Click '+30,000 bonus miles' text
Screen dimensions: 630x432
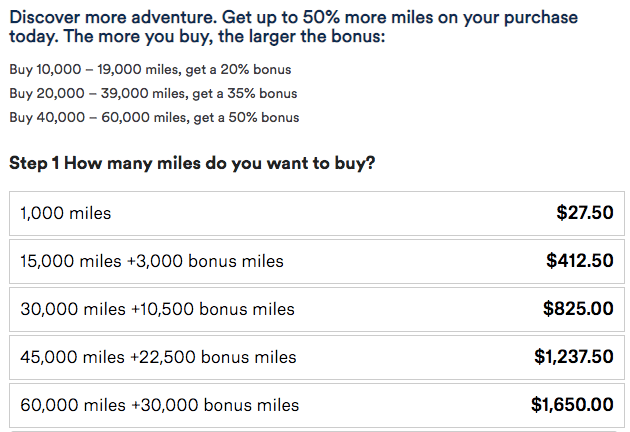tap(215, 405)
